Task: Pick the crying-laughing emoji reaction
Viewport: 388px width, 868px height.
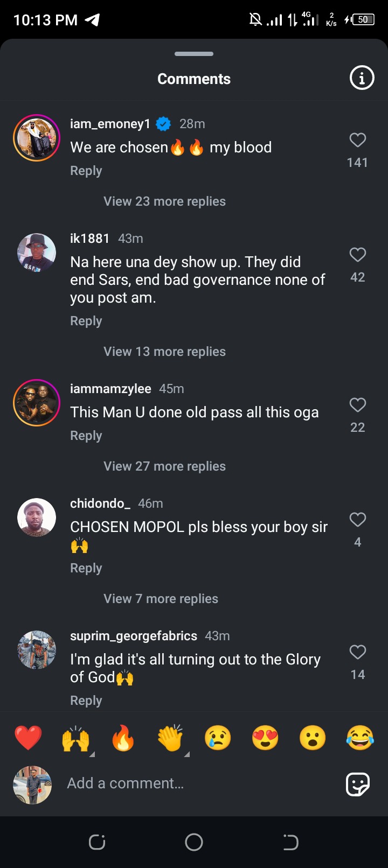Action: [x=360, y=738]
